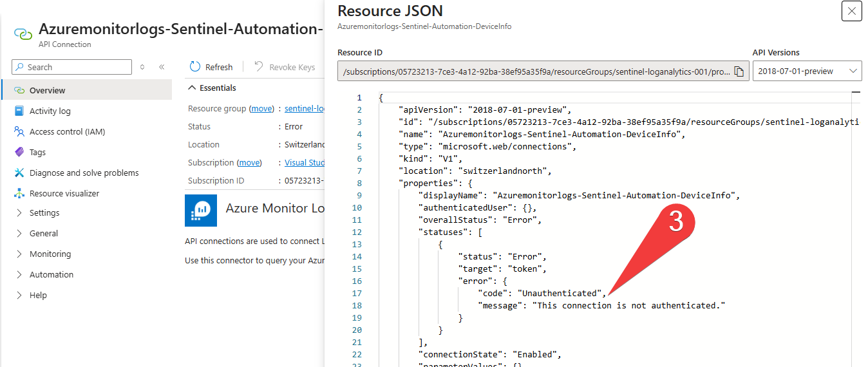This screenshot has height=367, width=868.
Task: Open the Activity log icon
Action: (x=19, y=111)
